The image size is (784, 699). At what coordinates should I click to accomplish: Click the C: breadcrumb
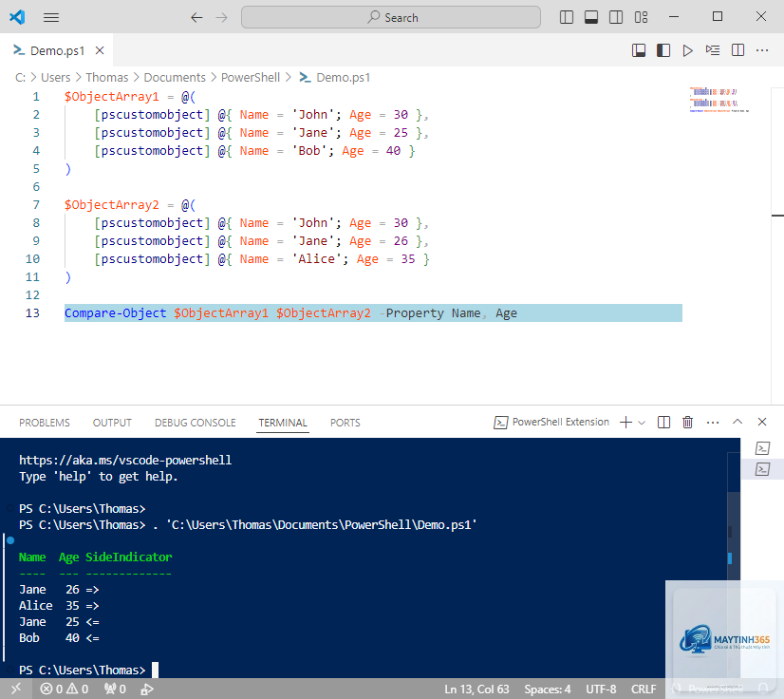(x=20, y=78)
